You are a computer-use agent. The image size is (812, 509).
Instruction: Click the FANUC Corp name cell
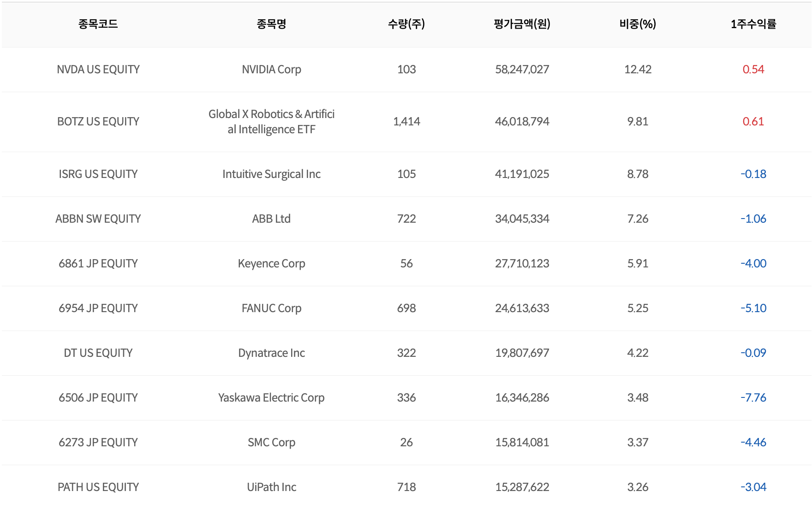pyautogui.click(x=271, y=308)
